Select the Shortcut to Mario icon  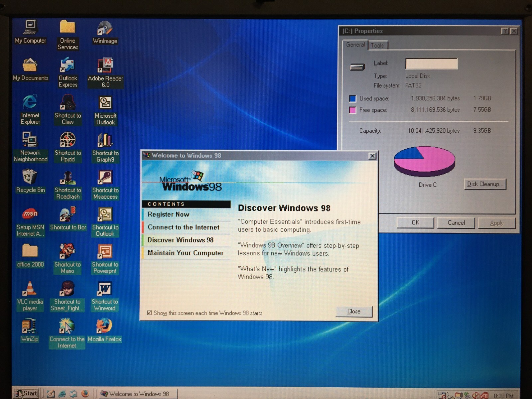(67, 259)
